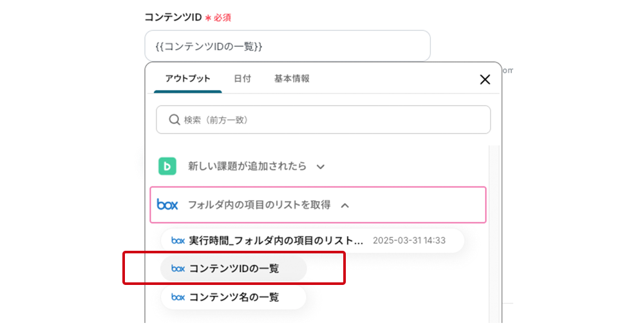Collapse フォルダ内の項目のリストを取得 chevron arrow
The height and width of the screenshot is (332, 644).
(x=345, y=206)
